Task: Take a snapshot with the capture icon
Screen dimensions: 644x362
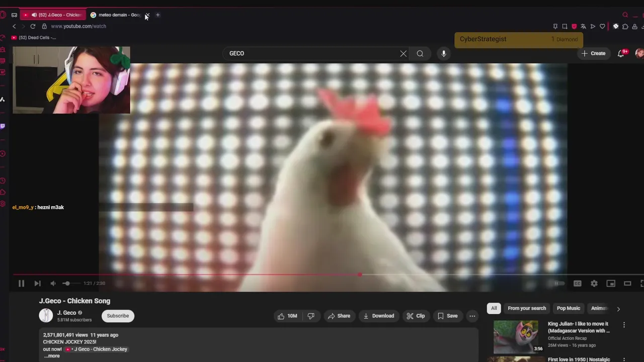Action: 565,26
